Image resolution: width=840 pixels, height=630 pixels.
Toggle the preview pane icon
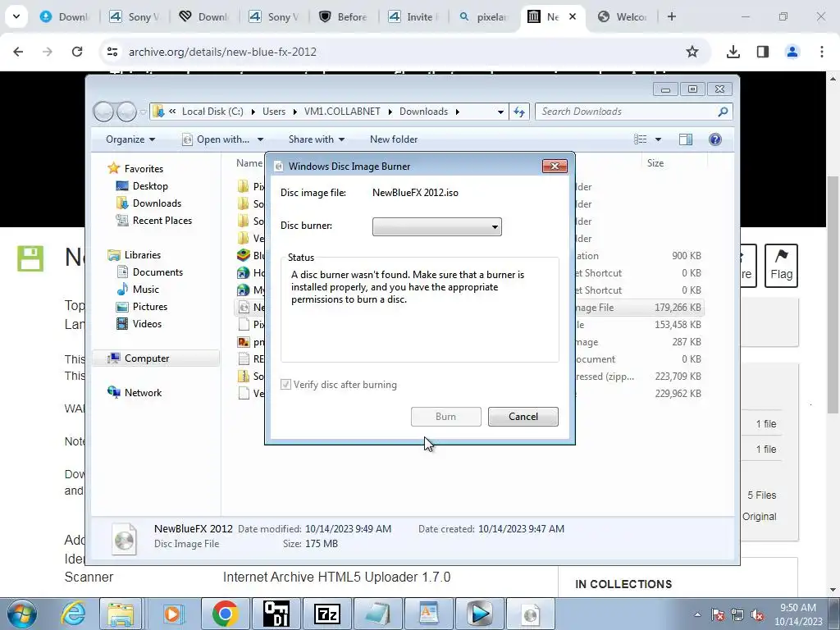pos(685,139)
